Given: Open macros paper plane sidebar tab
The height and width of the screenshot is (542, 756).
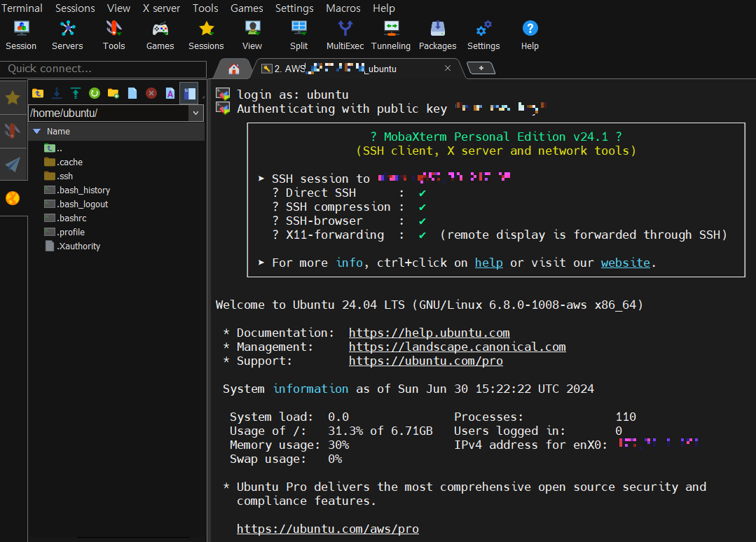Looking at the screenshot, I should [x=13, y=165].
